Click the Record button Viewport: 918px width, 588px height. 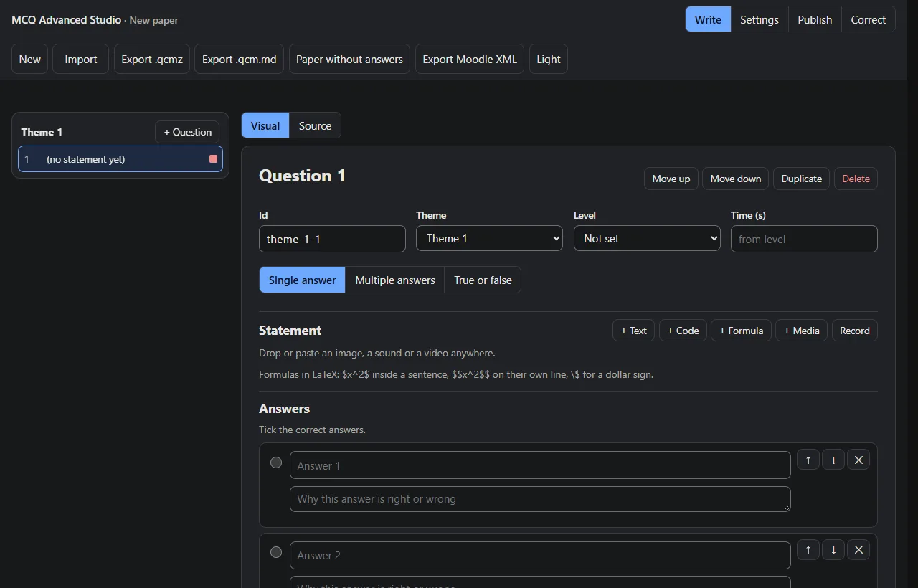[x=855, y=331]
